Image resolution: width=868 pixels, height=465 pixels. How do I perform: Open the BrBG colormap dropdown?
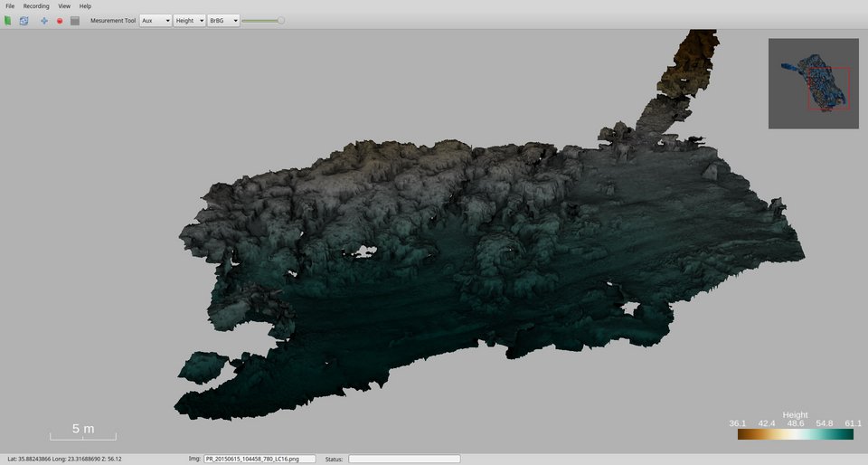(223, 20)
